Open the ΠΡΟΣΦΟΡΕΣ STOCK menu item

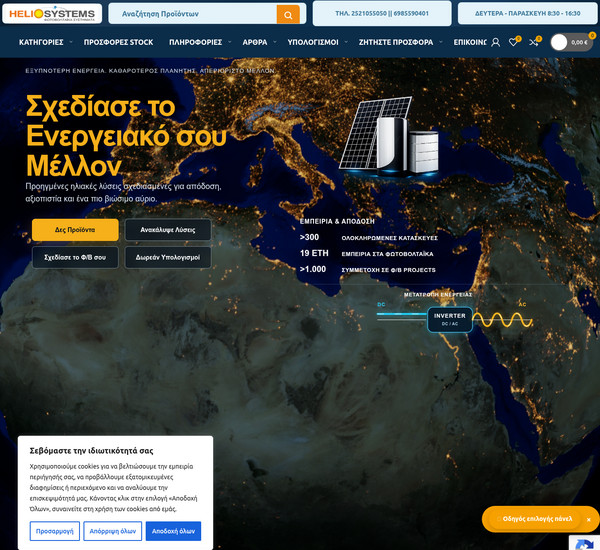(x=119, y=42)
